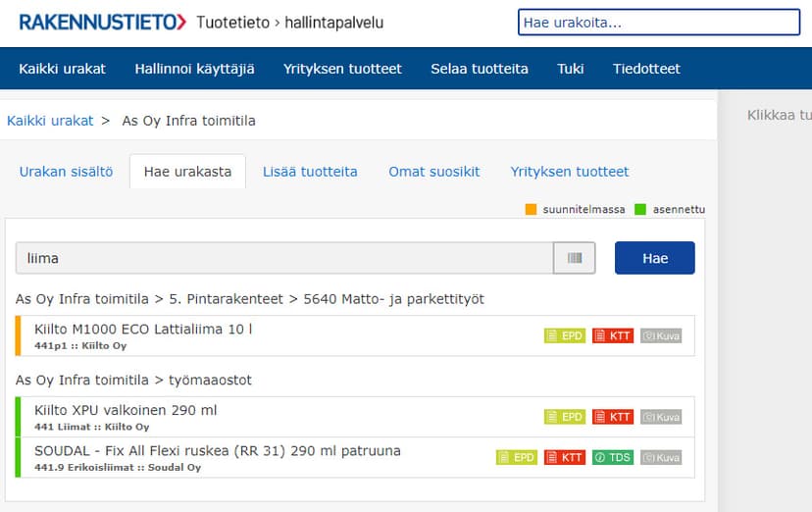Open the Tuki menu item
The height and width of the screenshot is (512, 812).
[x=571, y=69]
